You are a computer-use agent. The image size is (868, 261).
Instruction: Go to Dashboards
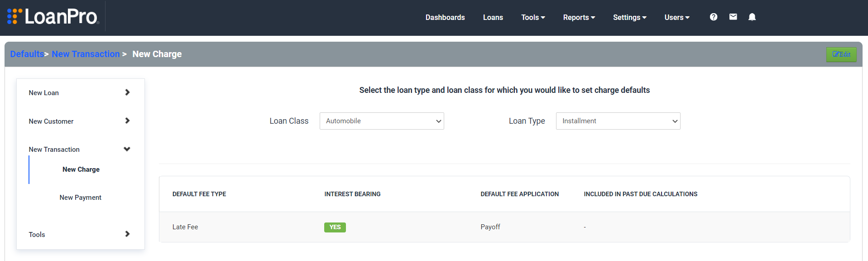pyautogui.click(x=445, y=17)
